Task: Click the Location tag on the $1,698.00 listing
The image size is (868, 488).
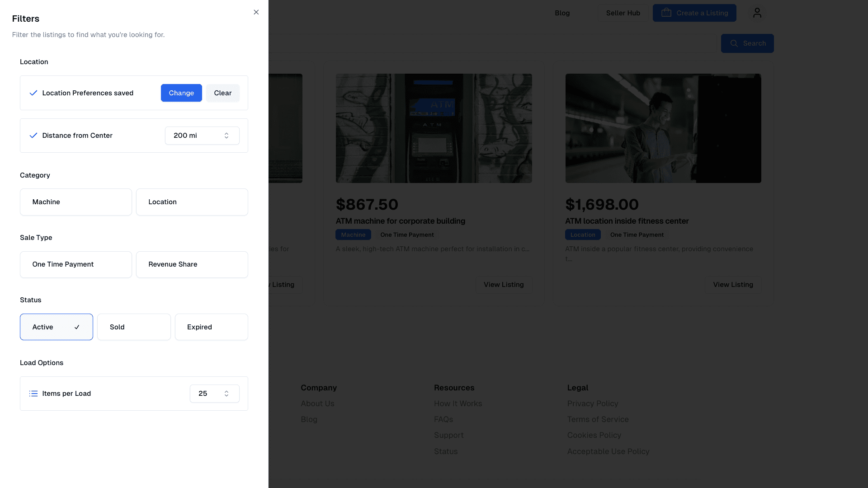Action: (583, 235)
